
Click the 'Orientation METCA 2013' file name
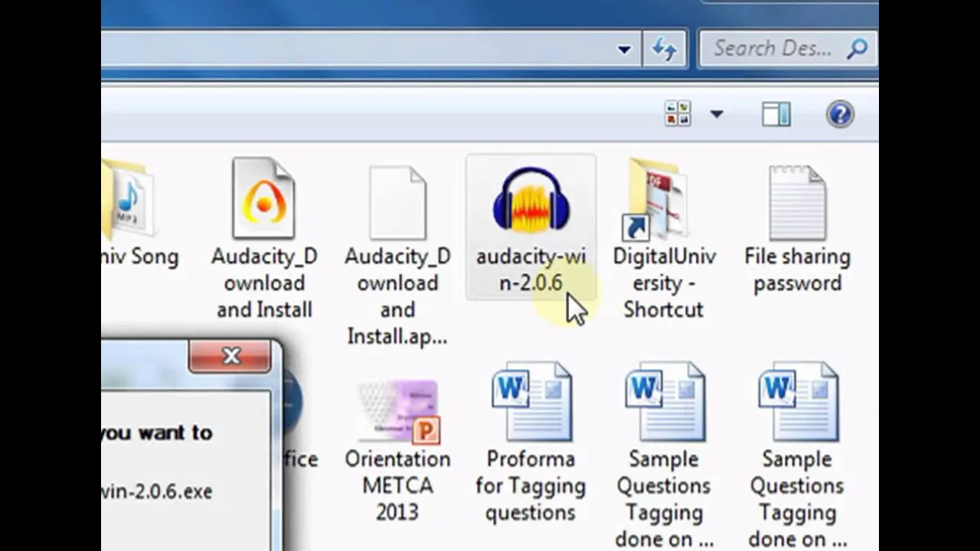tap(397, 485)
